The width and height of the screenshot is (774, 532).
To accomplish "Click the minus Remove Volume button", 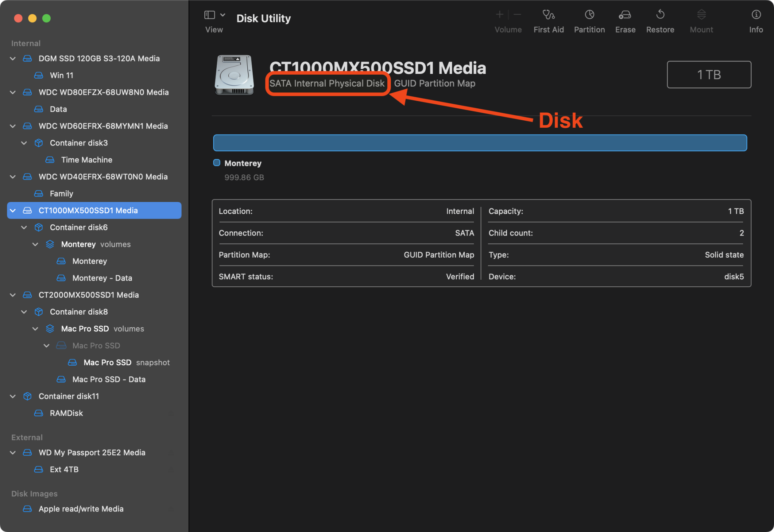I will (517, 14).
